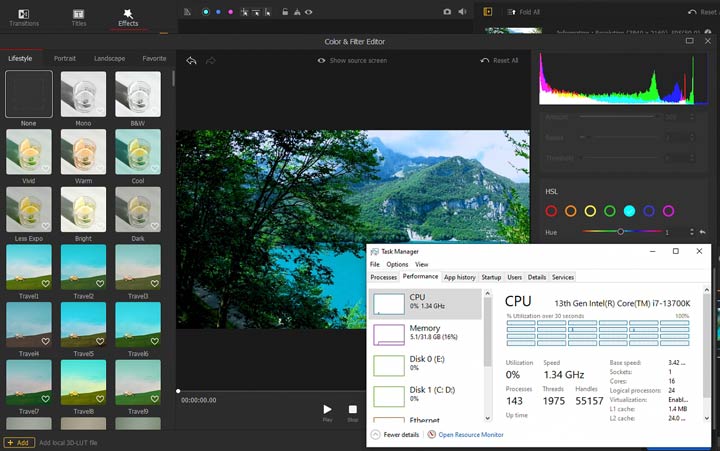The image size is (720, 451).
Task: Apply the B&W filter preset
Action: coord(138,94)
